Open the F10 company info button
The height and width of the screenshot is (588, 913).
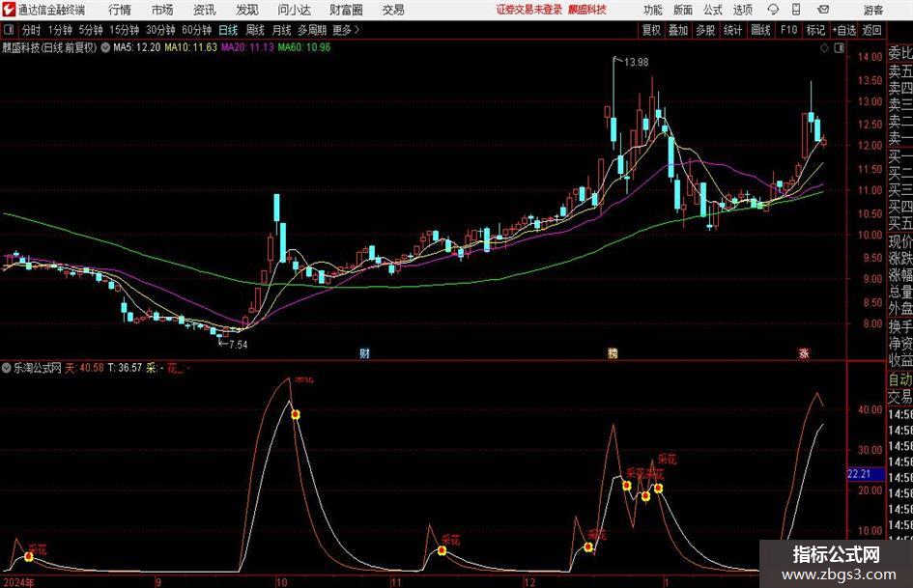coord(788,30)
